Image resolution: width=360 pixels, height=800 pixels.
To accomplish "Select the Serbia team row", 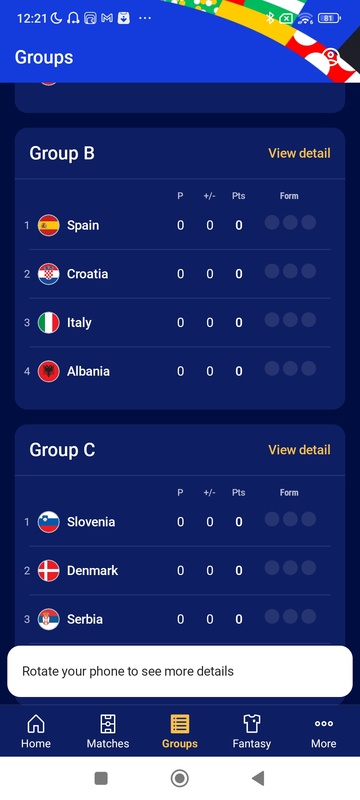I will 179,619.
